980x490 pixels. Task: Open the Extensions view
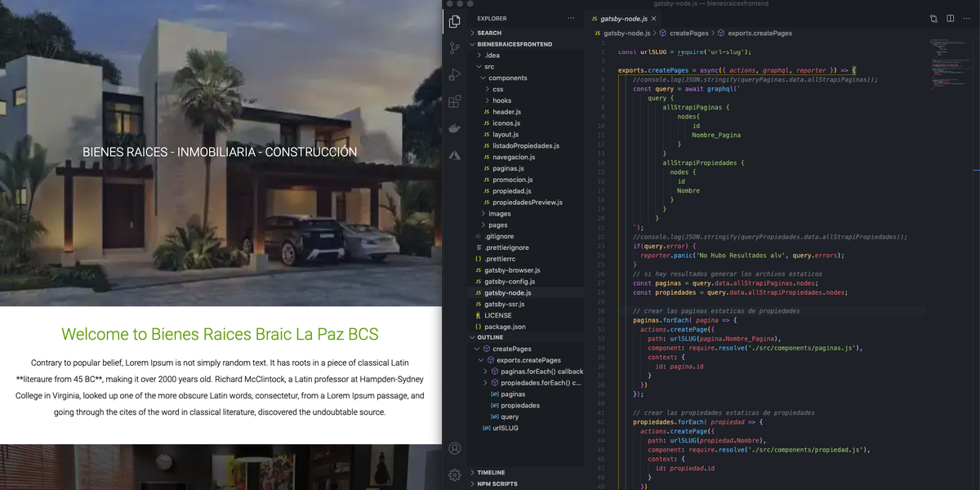click(455, 101)
